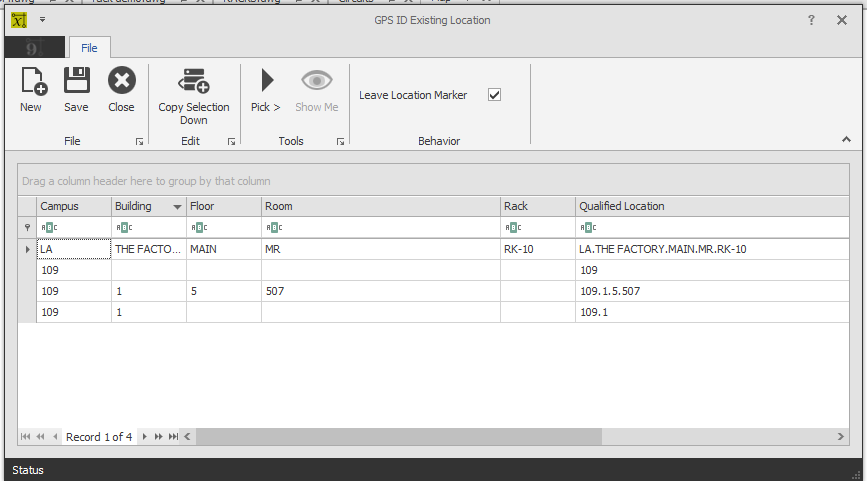Click horizontal scrollbar left arrow

(187, 437)
